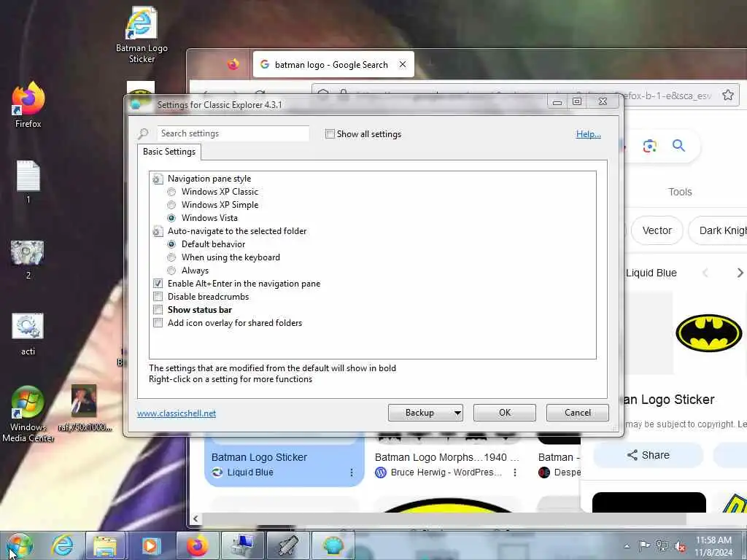Open the www.classicshell.net link
747x560 pixels.
point(177,413)
